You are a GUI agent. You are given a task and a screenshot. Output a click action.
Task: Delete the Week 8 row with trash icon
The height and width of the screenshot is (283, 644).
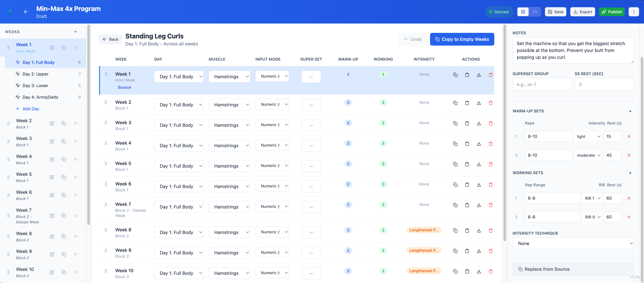point(491,231)
